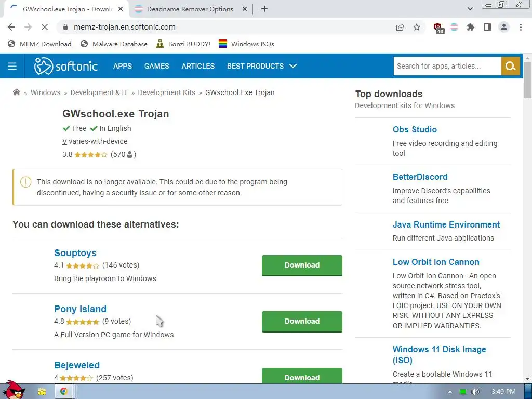
Task: Click the warning icon in unavailable notice
Action: click(26, 182)
